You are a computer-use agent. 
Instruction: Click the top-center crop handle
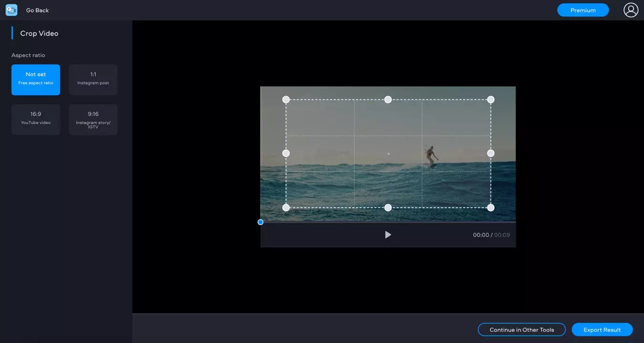click(388, 100)
